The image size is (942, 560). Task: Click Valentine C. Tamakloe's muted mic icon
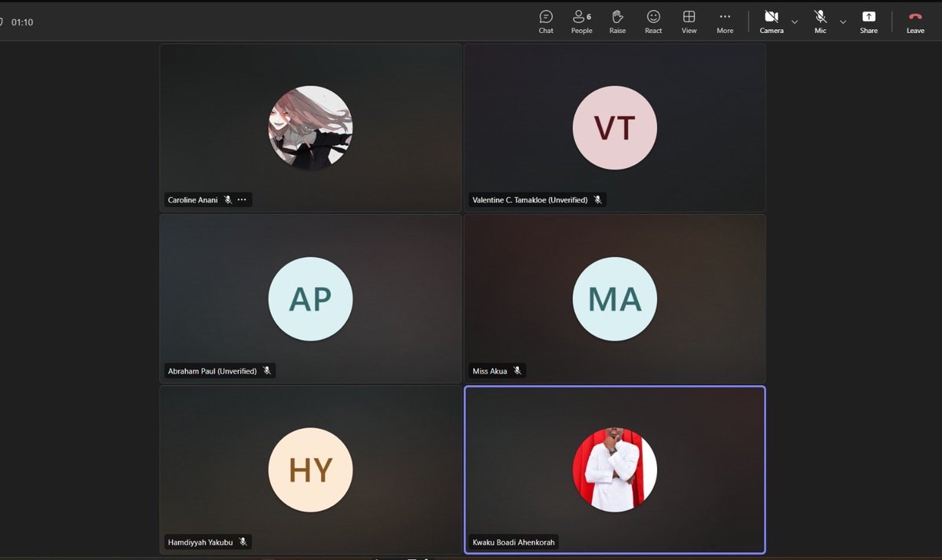pyautogui.click(x=597, y=200)
